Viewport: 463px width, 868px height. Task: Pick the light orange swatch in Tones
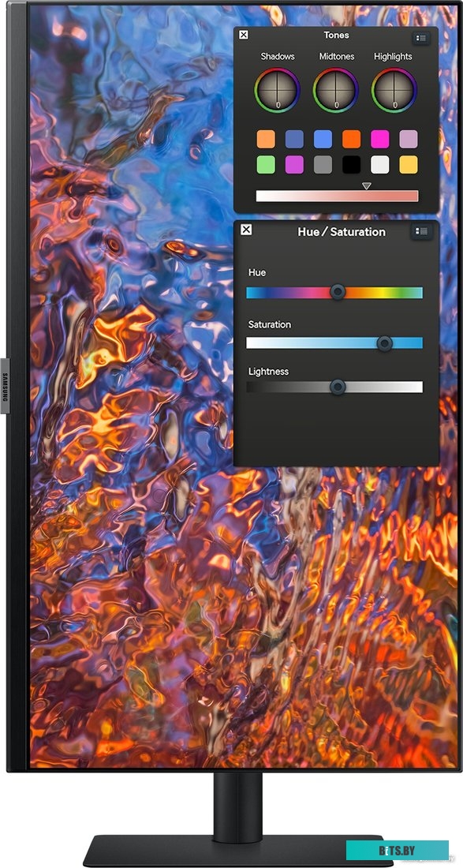coord(266,139)
